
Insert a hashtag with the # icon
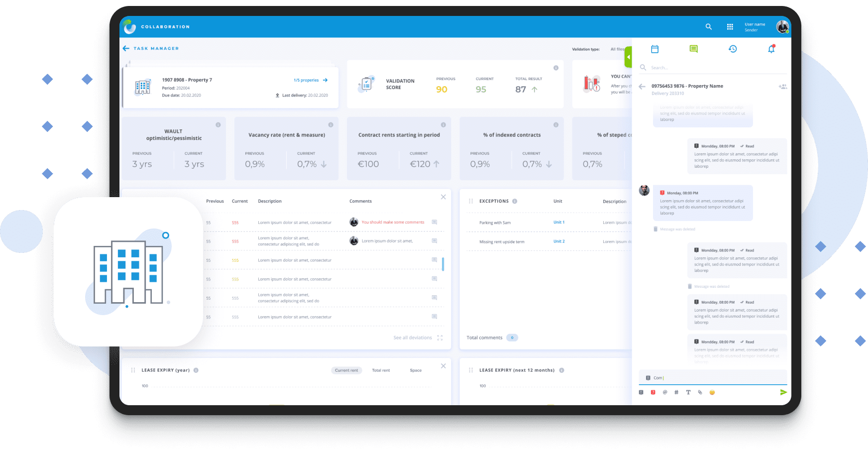pos(676,392)
